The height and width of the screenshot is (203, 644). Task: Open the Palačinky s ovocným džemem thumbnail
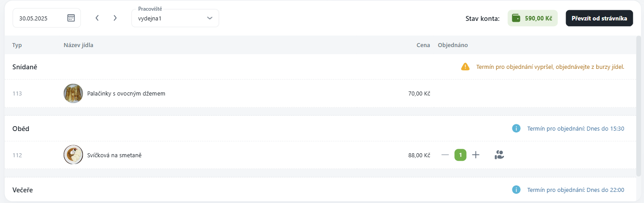point(73,93)
